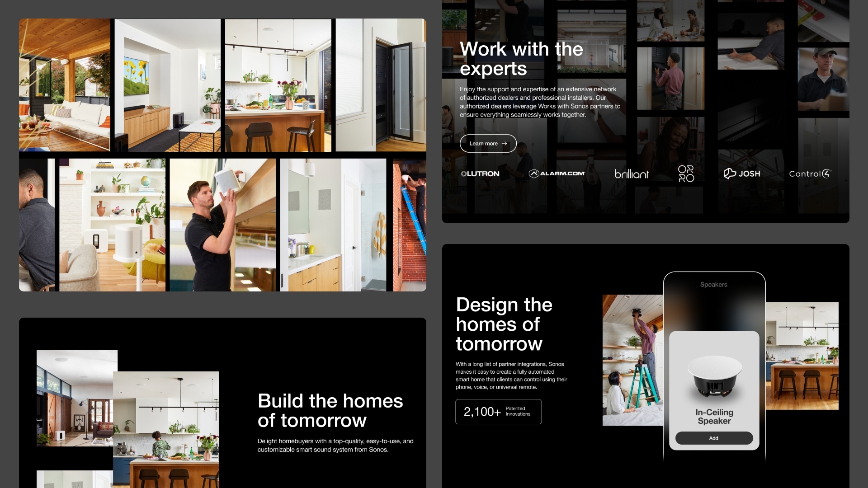
Task: Click the Lutron partner logo icon
Action: (x=479, y=174)
